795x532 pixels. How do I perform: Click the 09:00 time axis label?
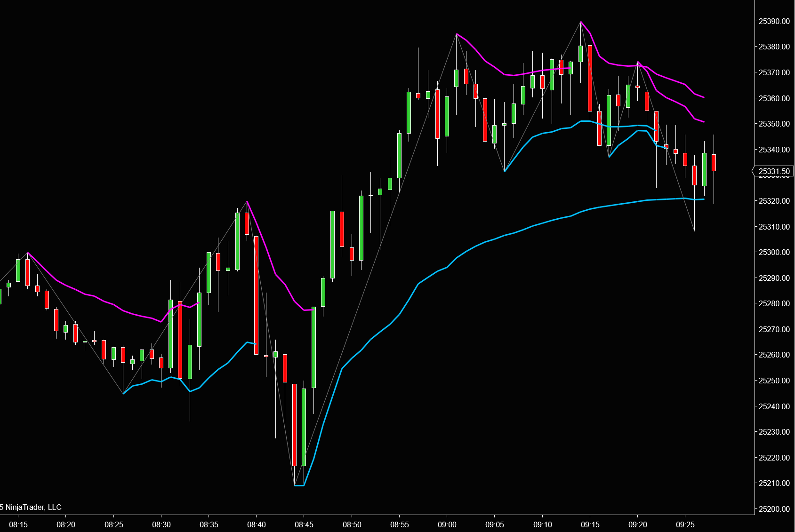[x=447, y=524]
